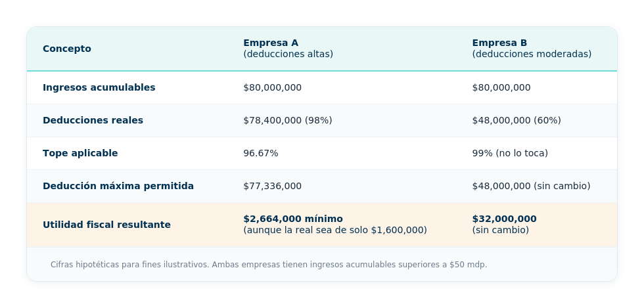This screenshot has height=289, width=644.
Task: Click the Ingresos acumulables row label
Action: pyautogui.click(x=99, y=87)
